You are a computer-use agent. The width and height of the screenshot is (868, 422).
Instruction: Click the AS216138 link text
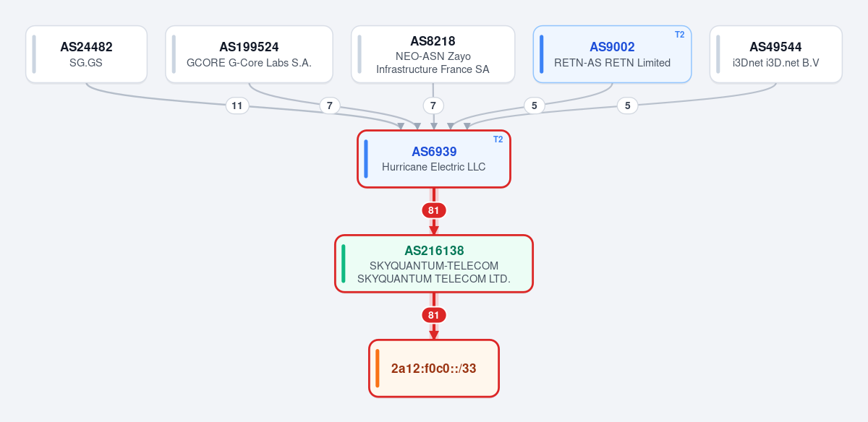(434, 251)
